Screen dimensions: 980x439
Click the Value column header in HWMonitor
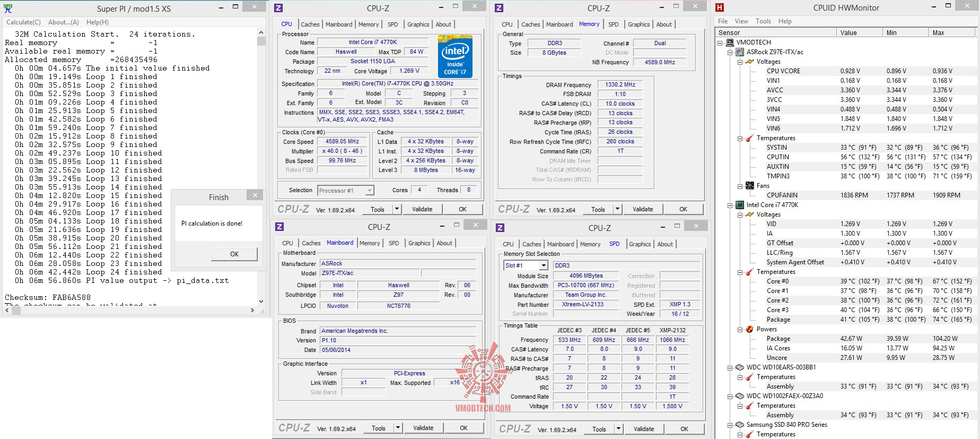(x=860, y=33)
